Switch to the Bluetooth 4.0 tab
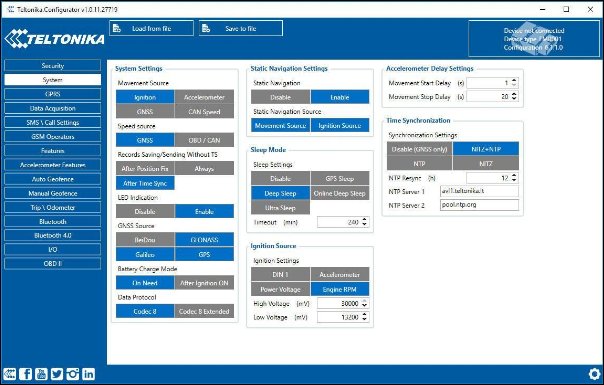The width and height of the screenshot is (604, 385). click(53, 235)
